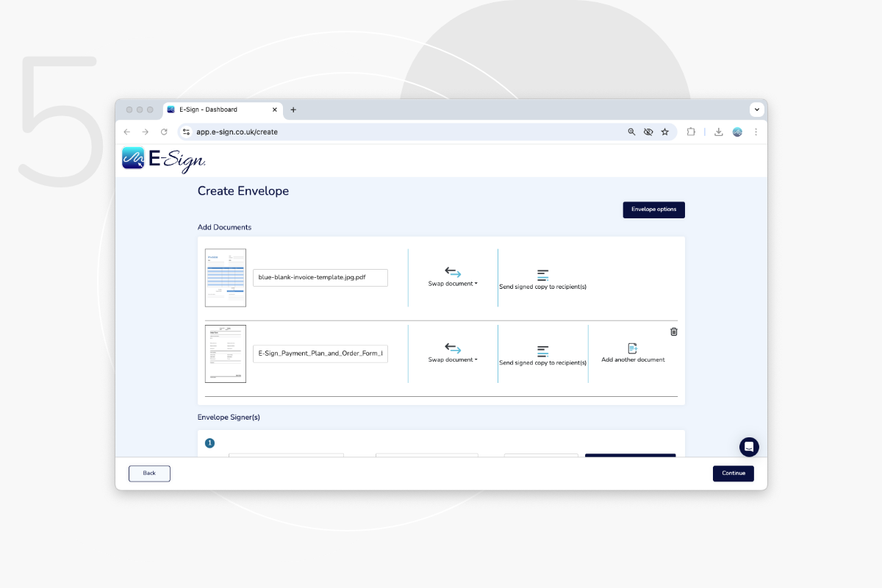Open the blue invoice document thumbnail
This screenshot has height=588, width=882.
point(226,278)
